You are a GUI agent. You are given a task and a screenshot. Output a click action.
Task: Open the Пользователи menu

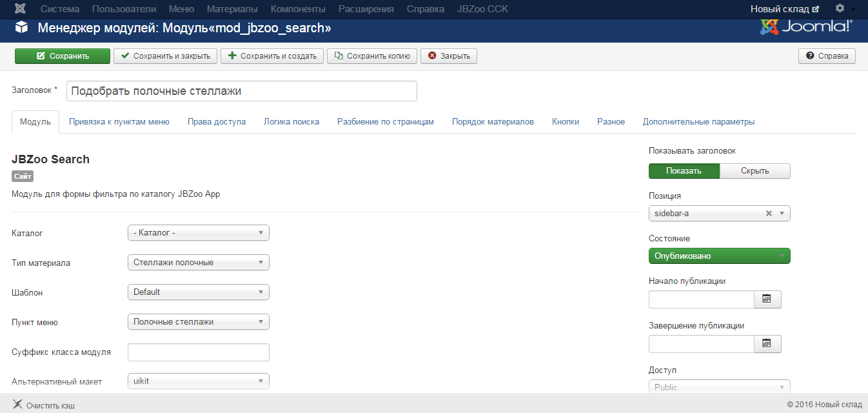pos(124,9)
